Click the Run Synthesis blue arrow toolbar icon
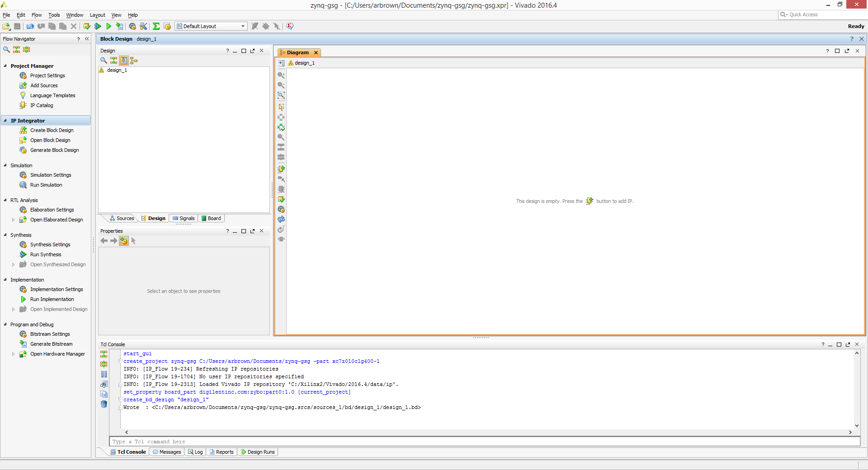The width and height of the screenshot is (868, 470). click(x=98, y=27)
